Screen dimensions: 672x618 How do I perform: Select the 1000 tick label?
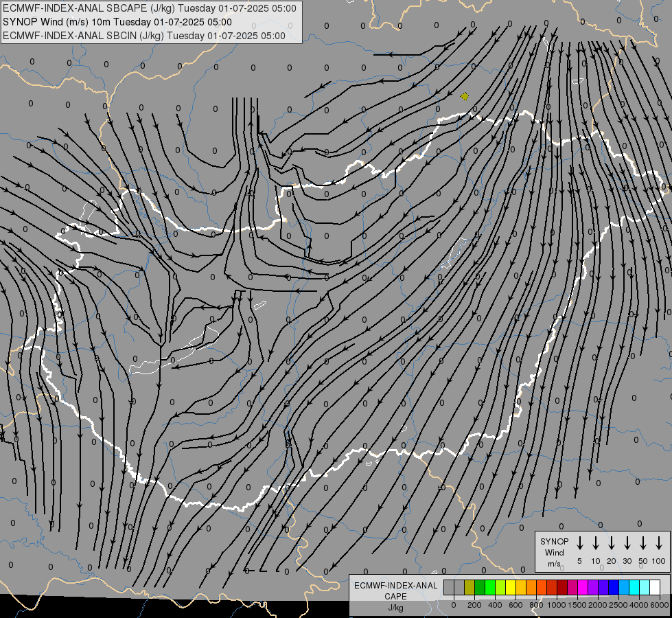(x=557, y=605)
